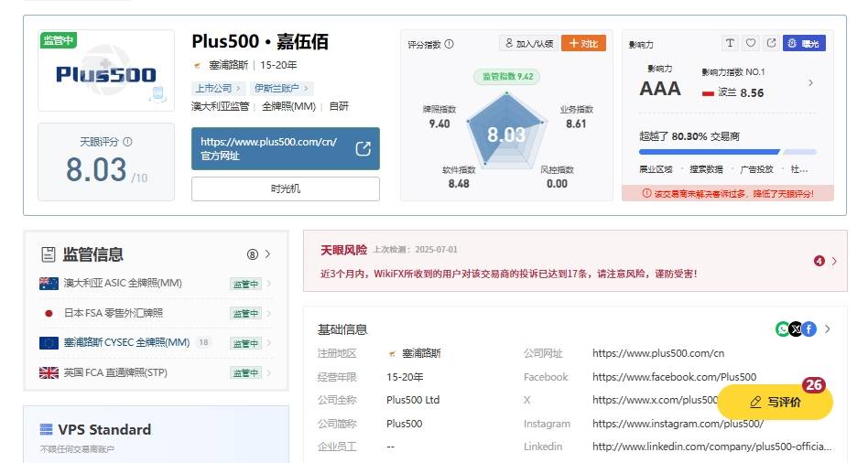Click the 对比 compare button
This screenshot has width=868, height=463.
(583, 43)
